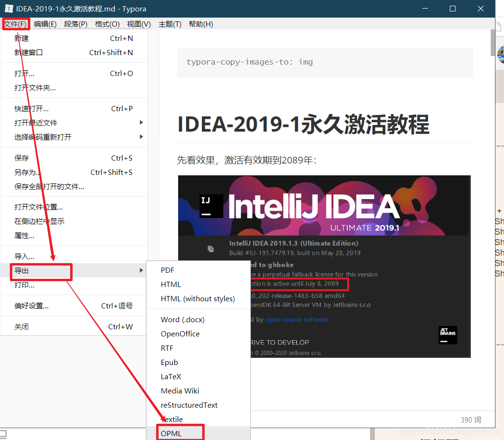Open the 编辑(E) menu
This screenshot has height=440, width=504.
click(x=45, y=24)
